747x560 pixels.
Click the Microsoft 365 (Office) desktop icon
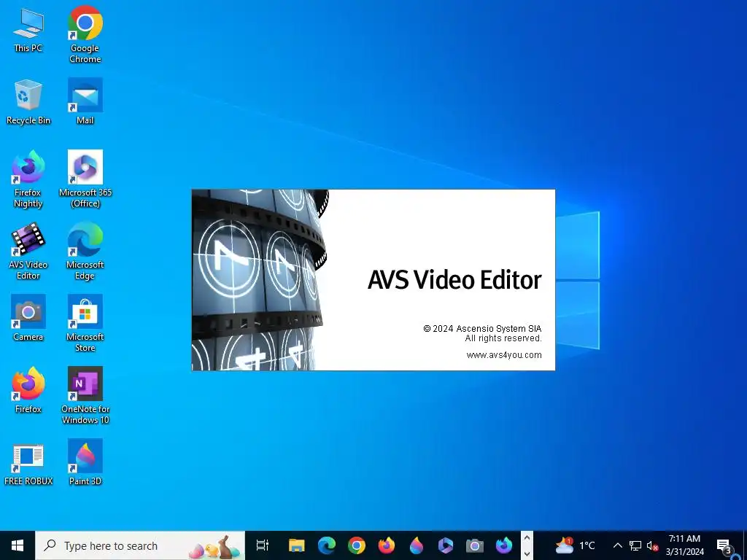[x=85, y=179]
